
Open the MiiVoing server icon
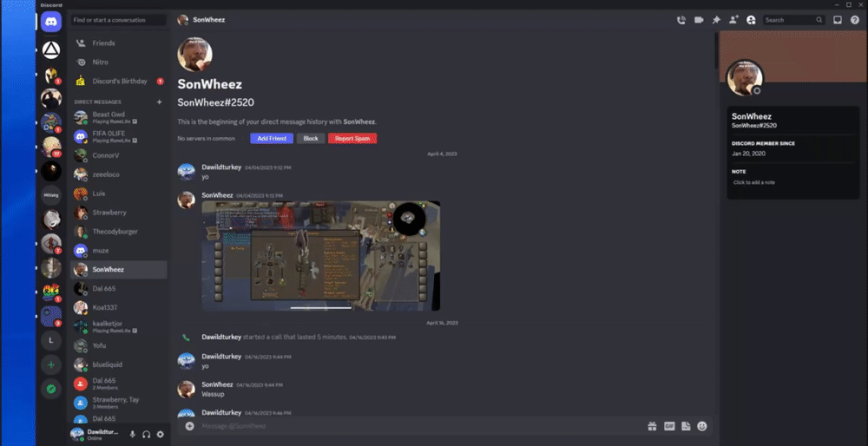click(51, 195)
